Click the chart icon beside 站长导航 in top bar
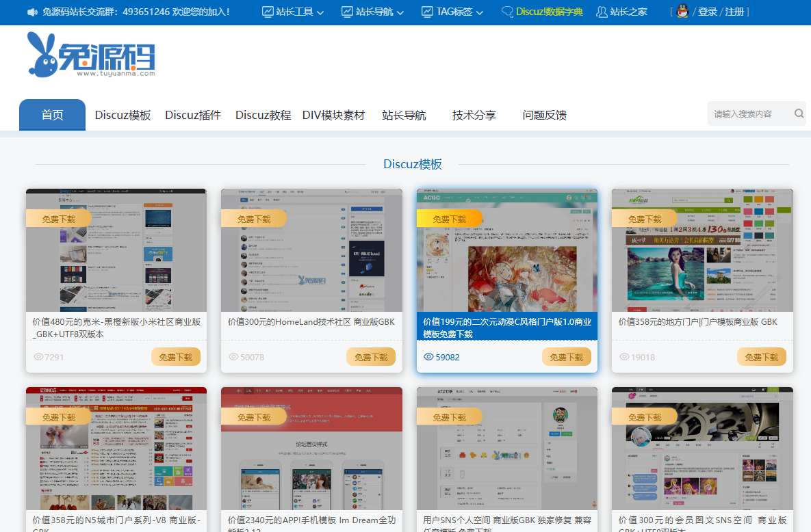Screen dimensions: 811x532 pos(348,12)
